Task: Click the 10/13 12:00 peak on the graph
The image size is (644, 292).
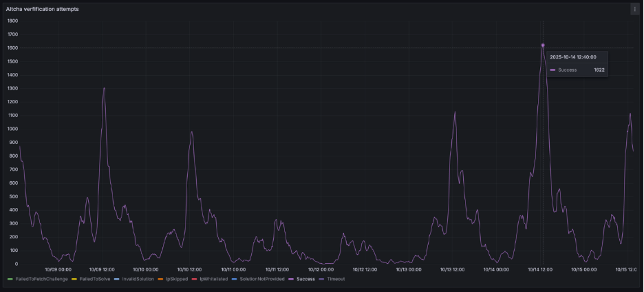Action: pyautogui.click(x=454, y=112)
